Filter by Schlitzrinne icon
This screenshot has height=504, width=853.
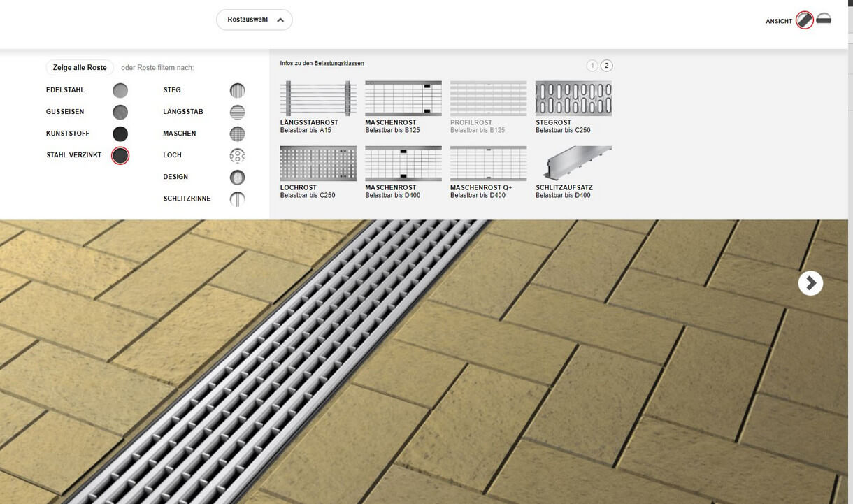point(238,199)
